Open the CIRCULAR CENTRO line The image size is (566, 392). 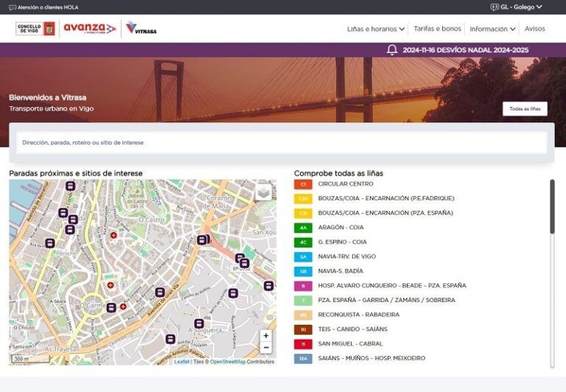(x=346, y=183)
